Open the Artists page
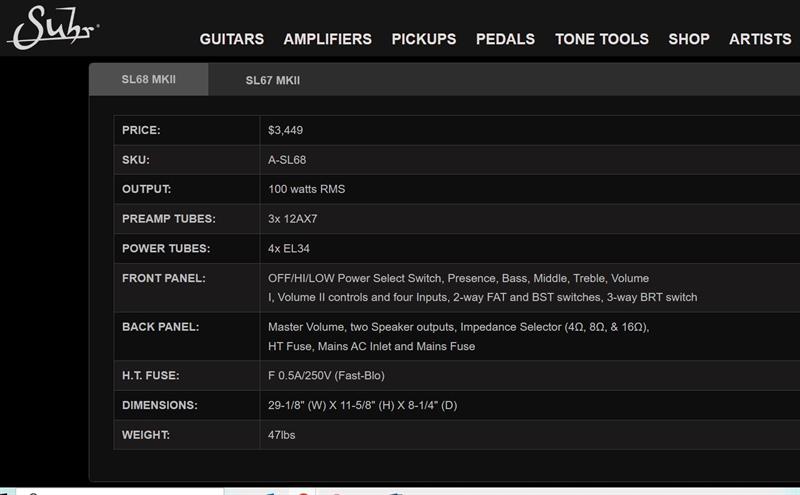The height and width of the screenshot is (495, 800). 760,39
